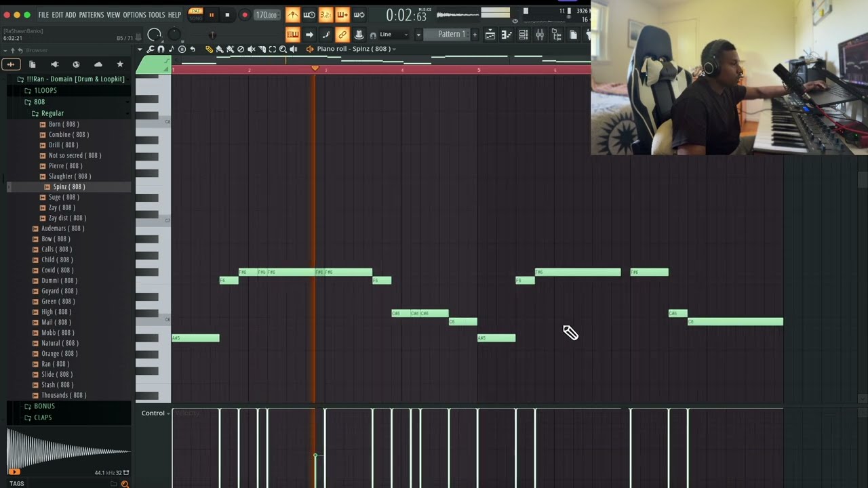Open the browser files tab

tap(32, 64)
